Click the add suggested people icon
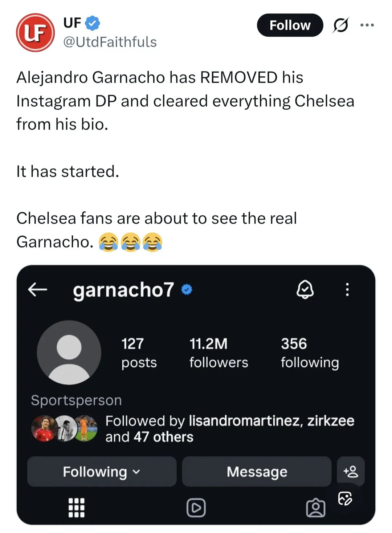 coord(351,471)
